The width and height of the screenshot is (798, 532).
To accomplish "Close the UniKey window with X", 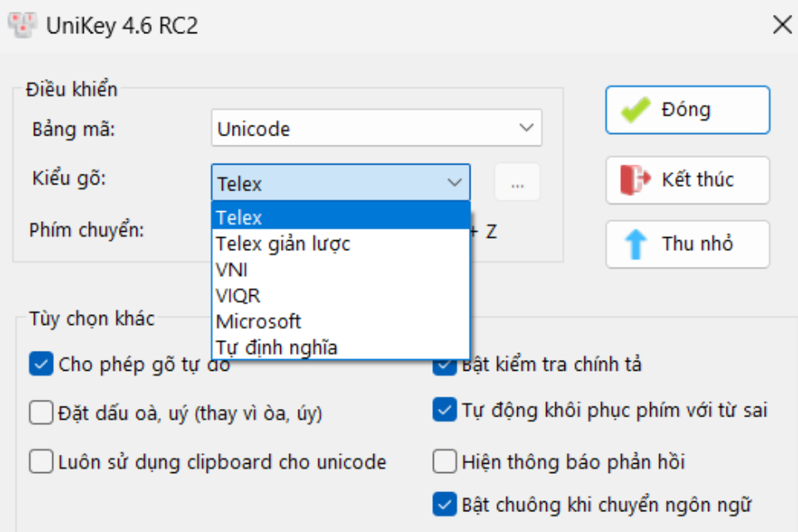I will (x=781, y=25).
